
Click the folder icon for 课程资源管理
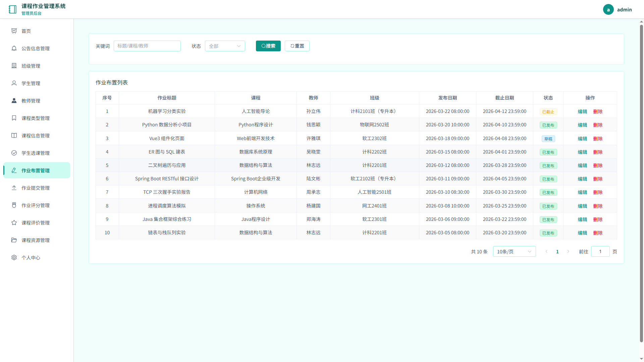(x=14, y=240)
